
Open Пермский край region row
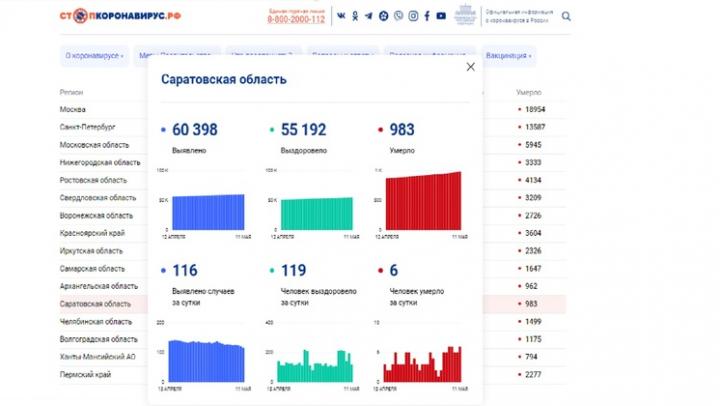[x=85, y=375]
